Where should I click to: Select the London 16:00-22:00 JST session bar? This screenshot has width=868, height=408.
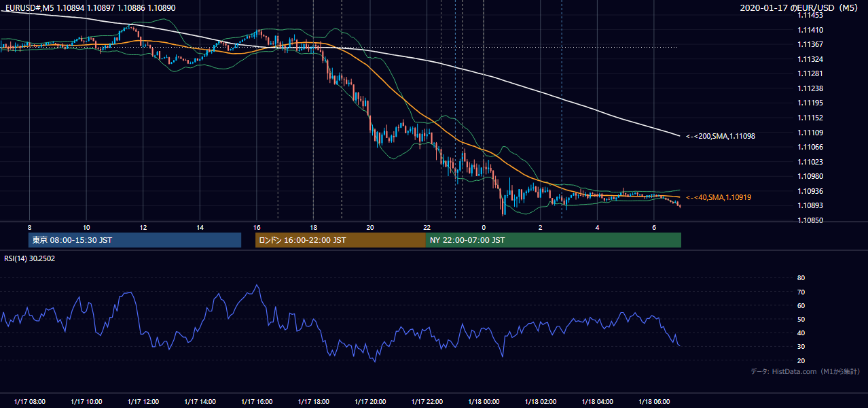tap(340, 240)
